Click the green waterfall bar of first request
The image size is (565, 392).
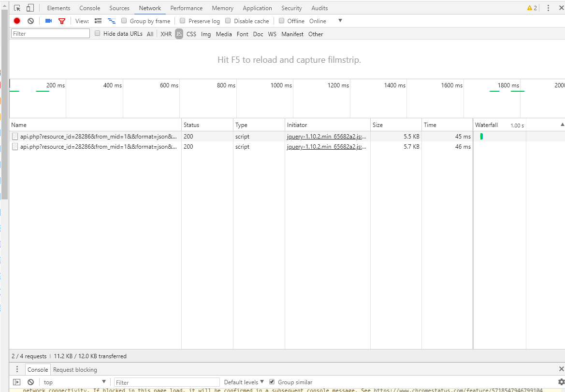pos(481,137)
